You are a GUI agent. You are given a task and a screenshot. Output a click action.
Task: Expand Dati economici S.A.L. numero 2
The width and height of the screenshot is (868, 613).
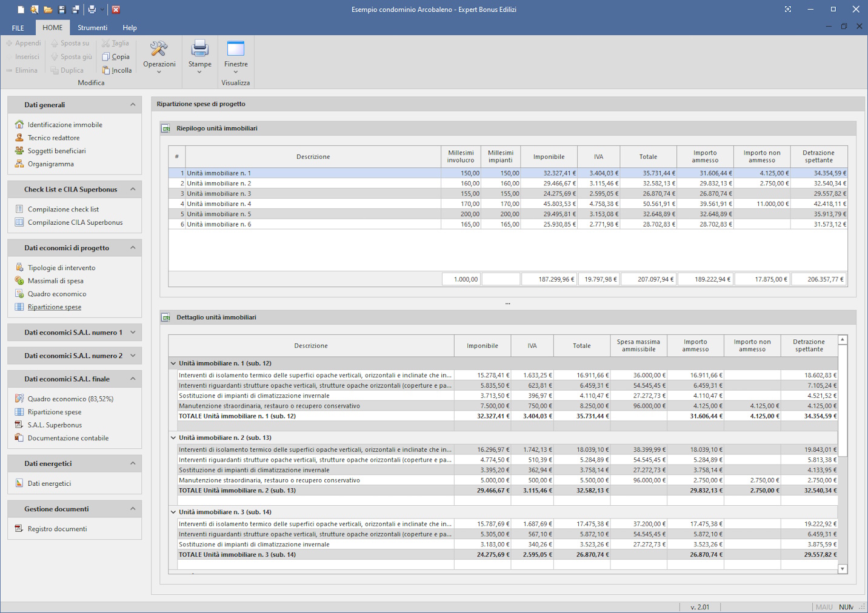(x=133, y=356)
